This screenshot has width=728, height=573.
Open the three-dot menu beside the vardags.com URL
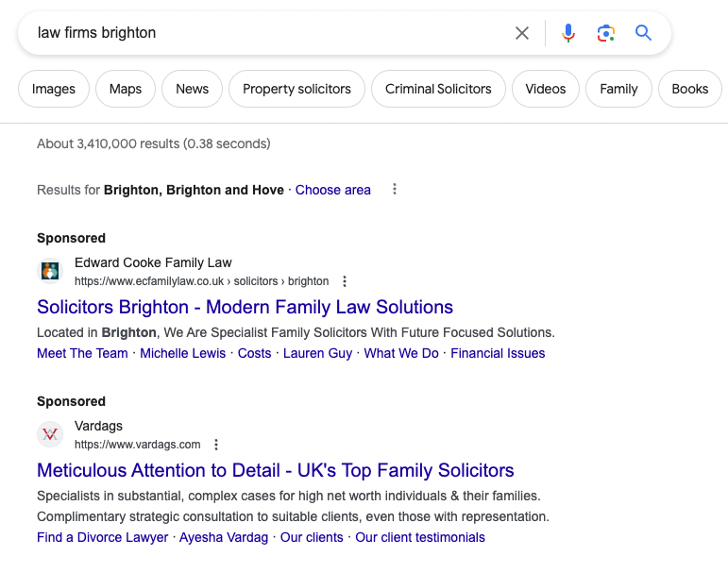(x=216, y=445)
